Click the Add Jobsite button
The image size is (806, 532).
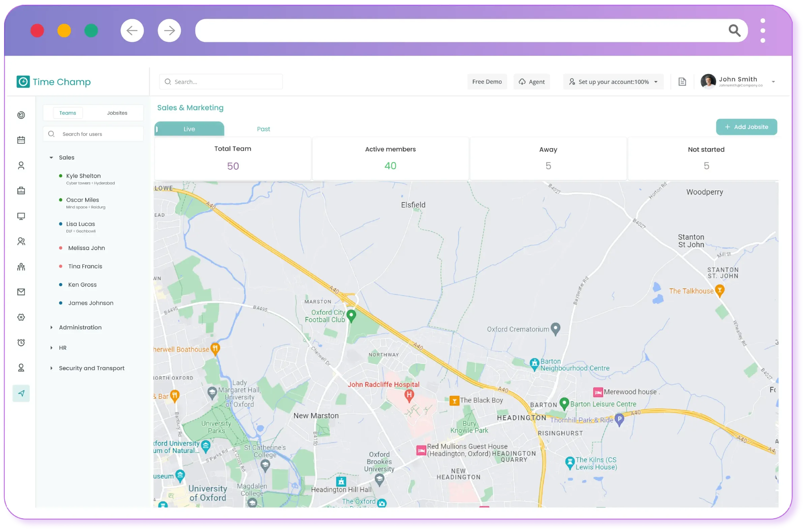[x=747, y=127]
